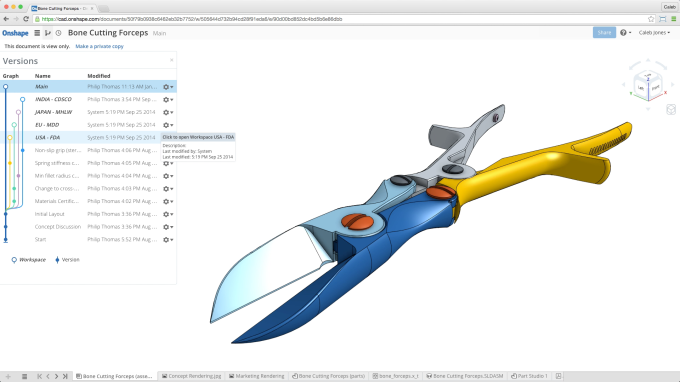Switch to bone_forceps.x_t tab
Viewport: 680px width, 382px height.
[x=396, y=376]
